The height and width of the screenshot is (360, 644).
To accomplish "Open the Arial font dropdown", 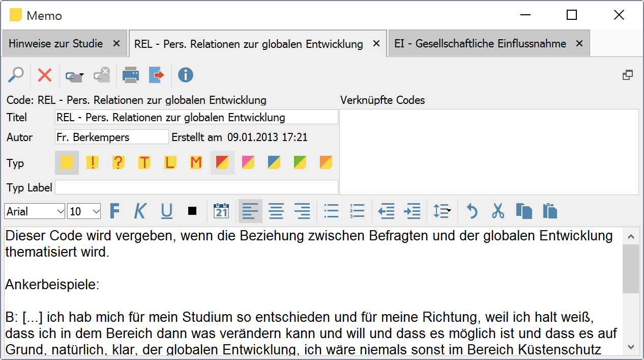I will click(x=35, y=211).
